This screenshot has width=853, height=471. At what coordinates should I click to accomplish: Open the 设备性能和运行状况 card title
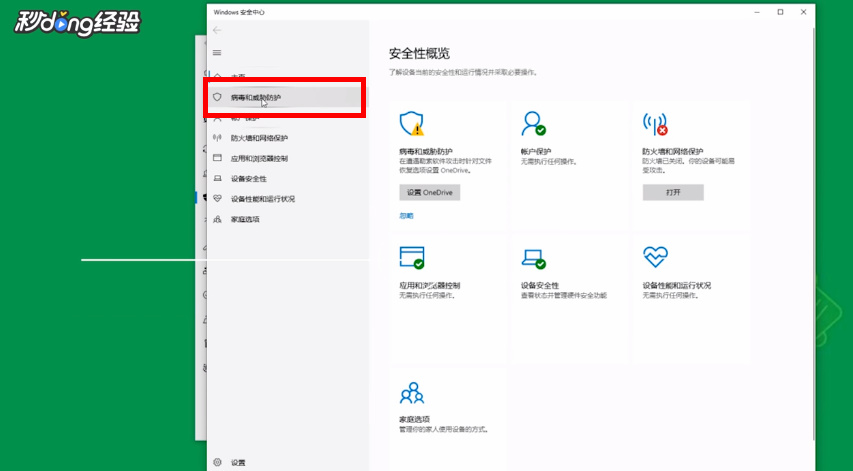[x=677, y=286]
